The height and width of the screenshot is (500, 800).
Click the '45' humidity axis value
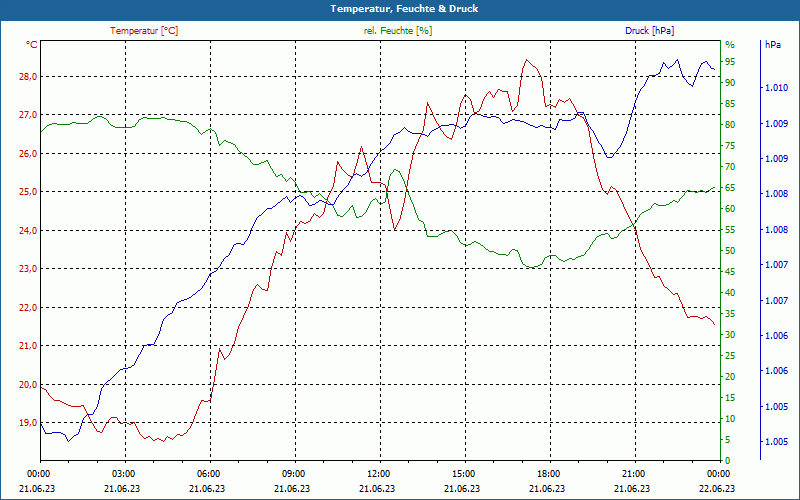[730, 272]
